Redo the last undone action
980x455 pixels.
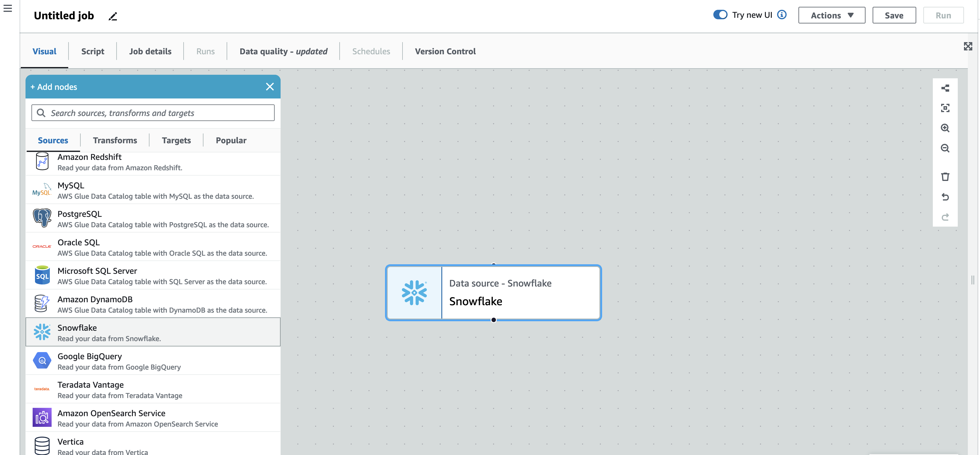tap(946, 217)
